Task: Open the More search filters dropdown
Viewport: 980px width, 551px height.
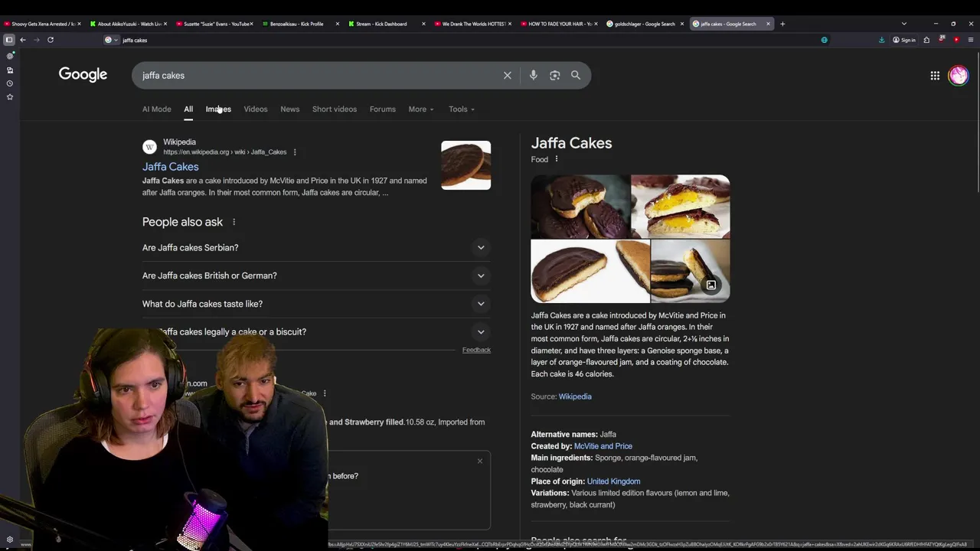Action: (x=421, y=109)
